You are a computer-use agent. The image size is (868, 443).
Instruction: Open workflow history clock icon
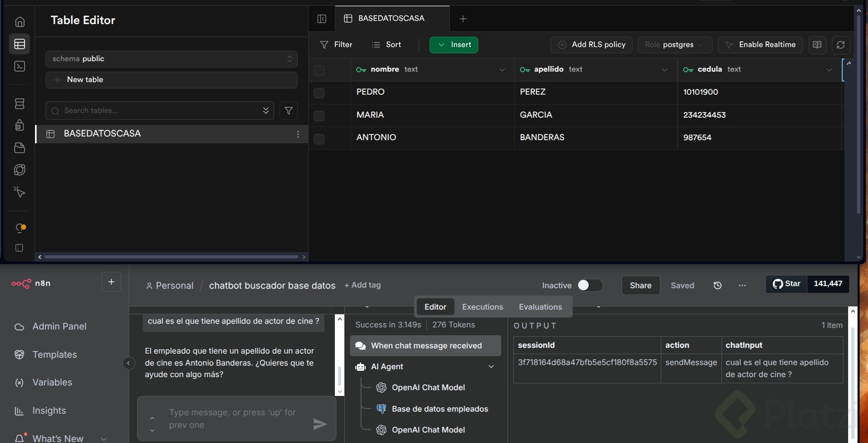point(717,286)
